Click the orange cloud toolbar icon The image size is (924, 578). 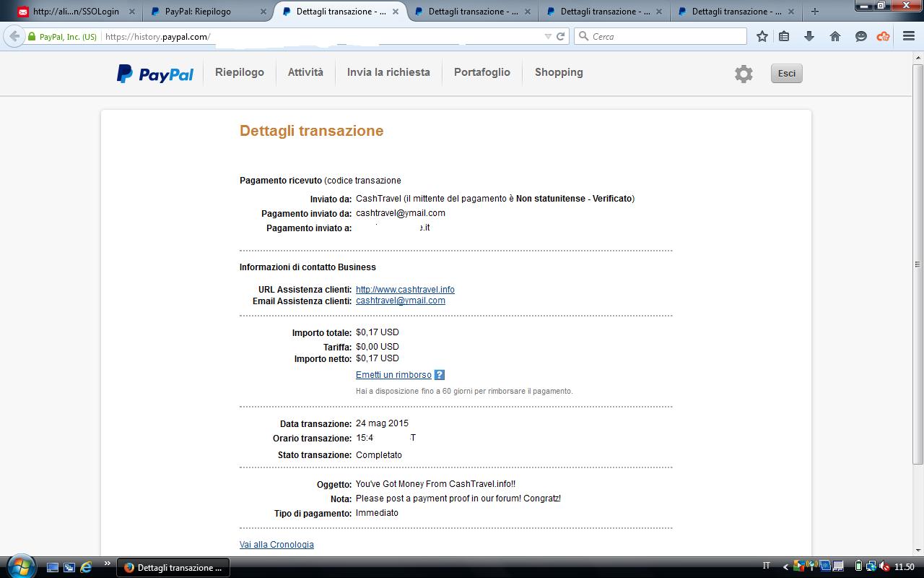pos(883,36)
